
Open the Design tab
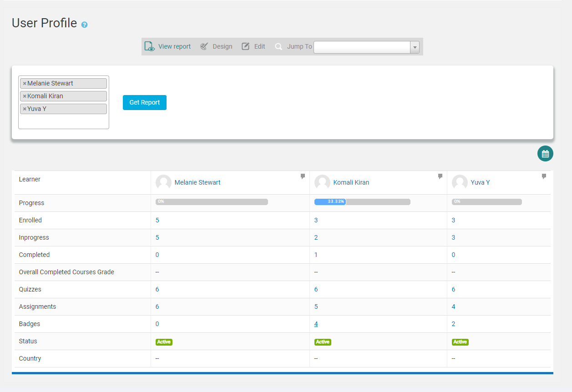216,46
